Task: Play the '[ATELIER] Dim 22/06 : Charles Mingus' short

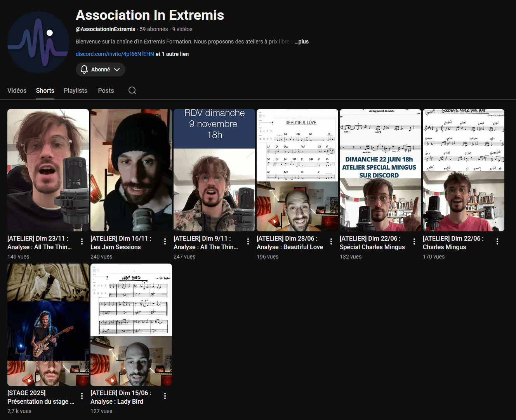Action: pos(463,170)
